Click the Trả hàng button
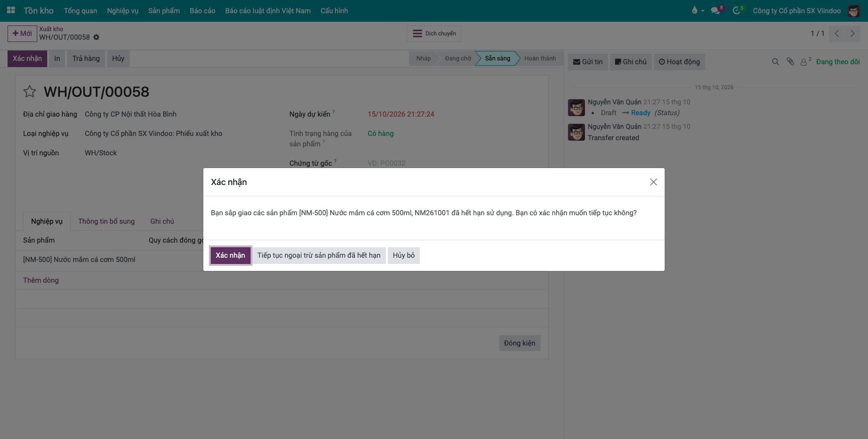The image size is (868, 439). [86, 59]
